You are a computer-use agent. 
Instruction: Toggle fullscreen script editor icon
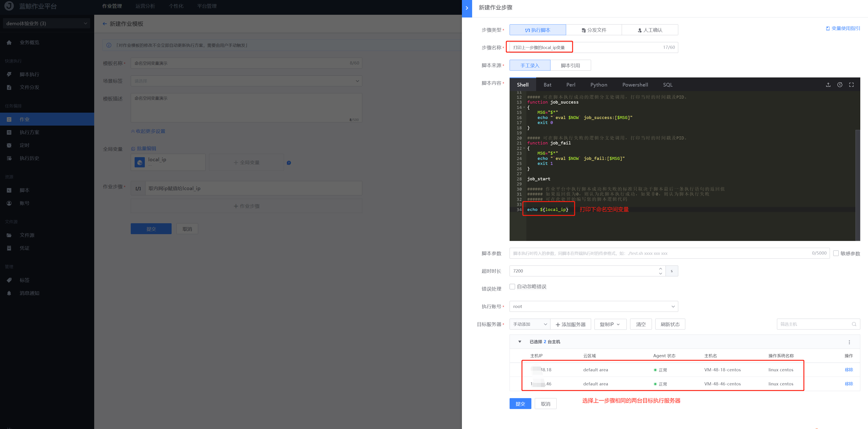point(851,85)
